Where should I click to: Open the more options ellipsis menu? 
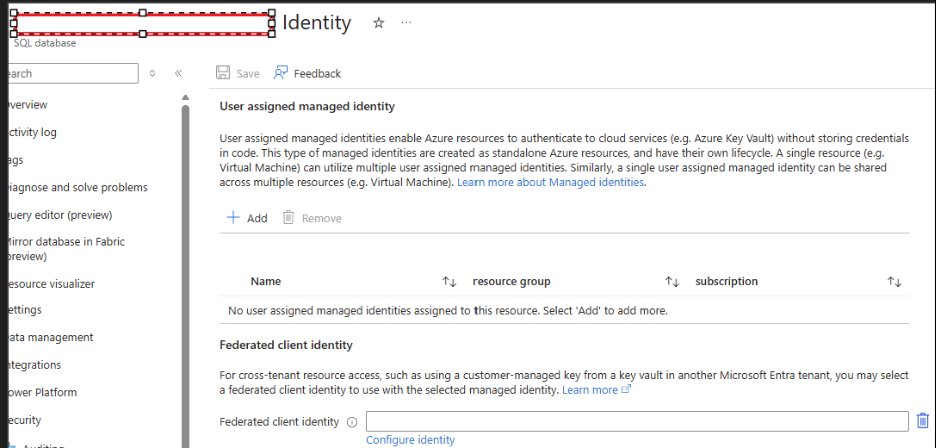406,23
